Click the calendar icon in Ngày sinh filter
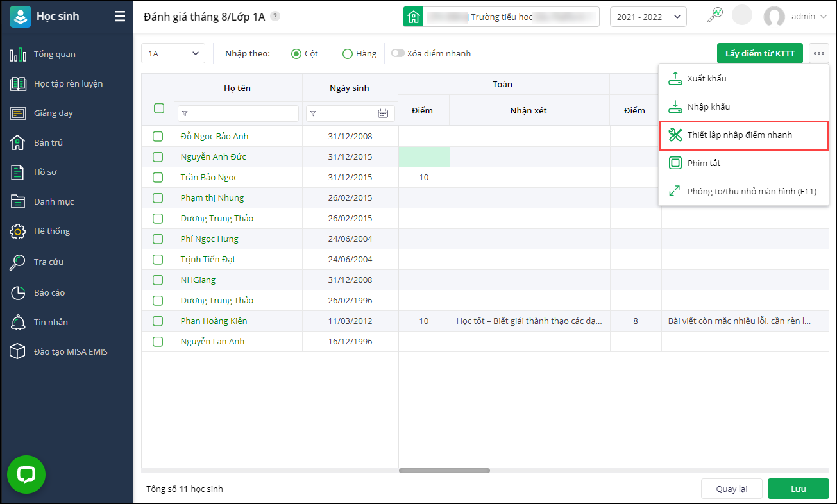The image size is (837, 504). [383, 113]
